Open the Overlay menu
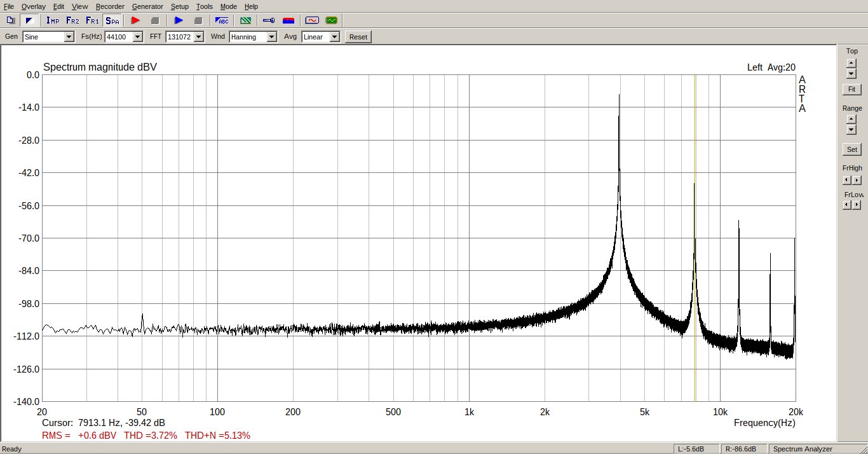 point(33,6)
